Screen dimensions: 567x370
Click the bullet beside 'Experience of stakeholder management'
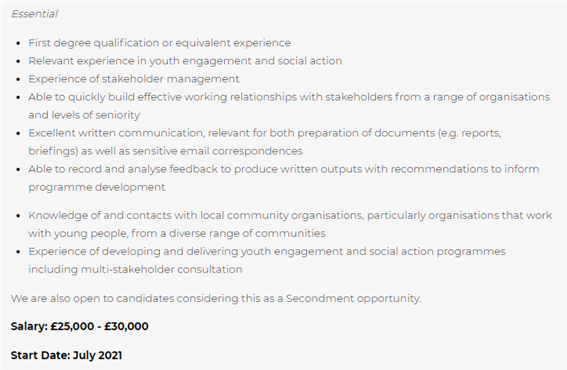click(18, 80)
